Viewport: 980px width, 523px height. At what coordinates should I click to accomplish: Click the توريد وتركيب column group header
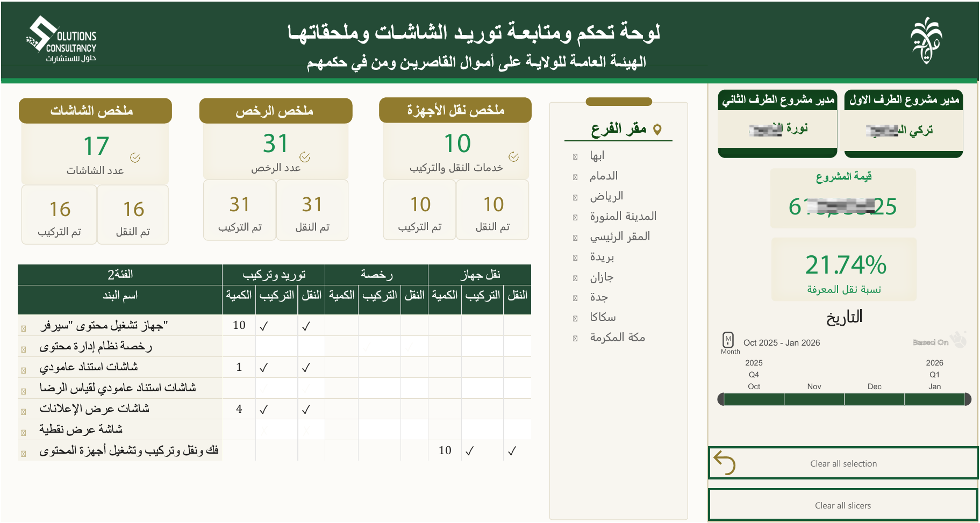pyautogui.click(x=274, y=275)
